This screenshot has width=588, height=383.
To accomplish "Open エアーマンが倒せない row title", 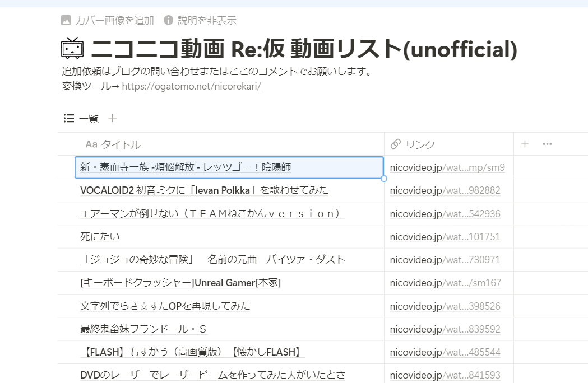I will point(212,213).
